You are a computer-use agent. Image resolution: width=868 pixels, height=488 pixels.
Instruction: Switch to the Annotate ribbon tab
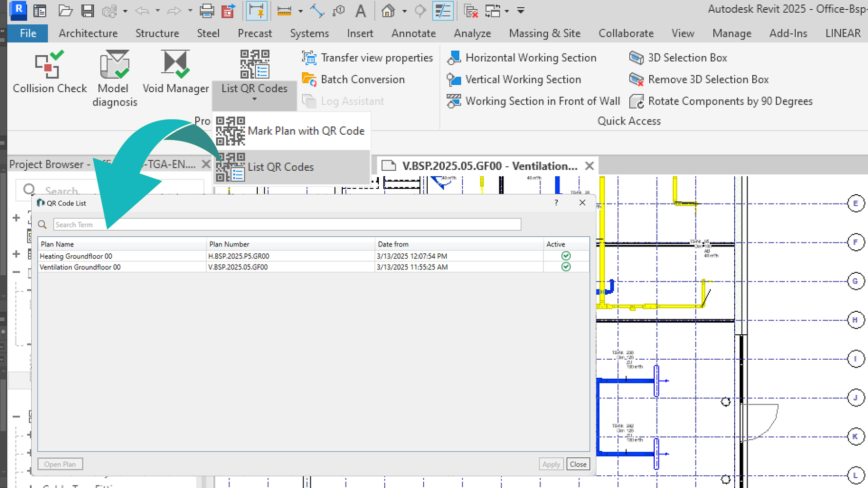(413, 33)
